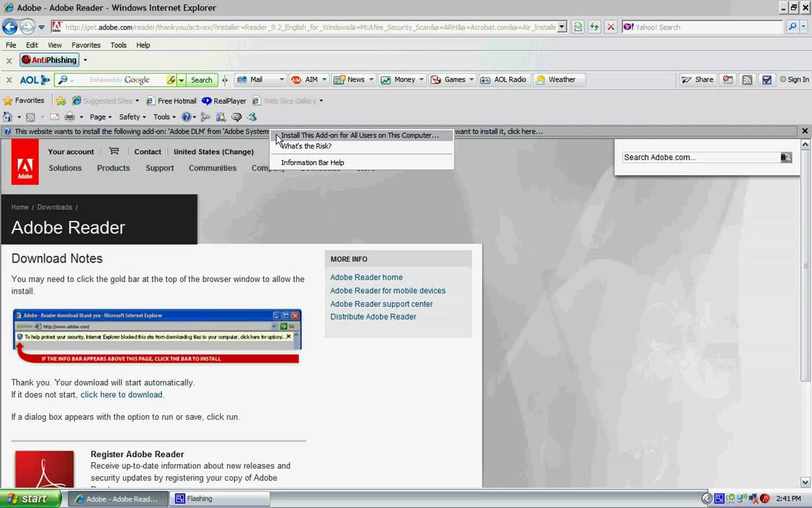Viewport: 812px width, 508px height.
Task: Click in the Yahoo! Search box
Action: 702,27
